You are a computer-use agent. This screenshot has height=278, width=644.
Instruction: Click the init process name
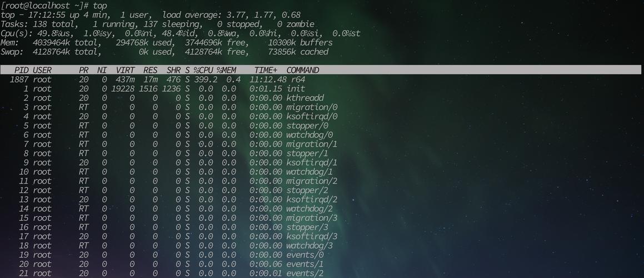tap(296, 88)
